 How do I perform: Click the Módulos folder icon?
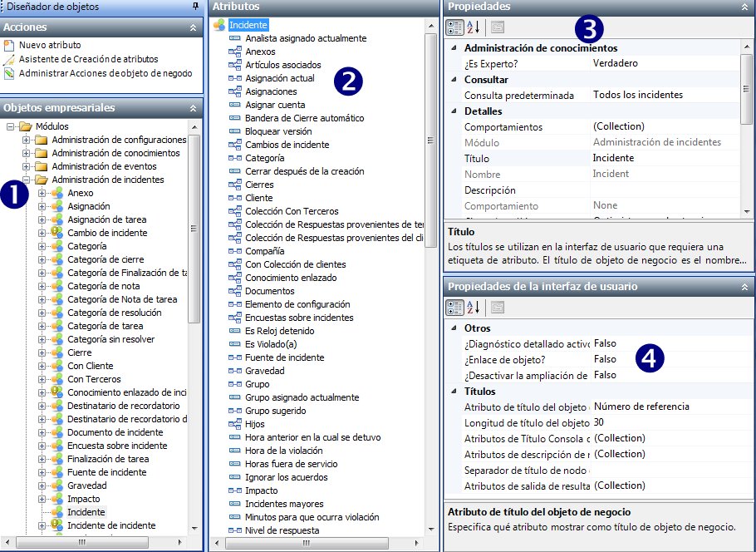click(x=25, y=126)
